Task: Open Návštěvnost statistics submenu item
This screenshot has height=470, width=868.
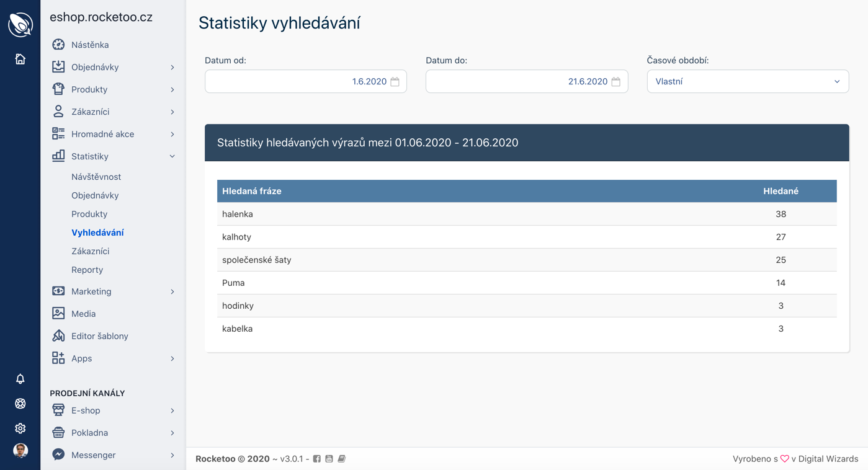Action: point(96,177)
